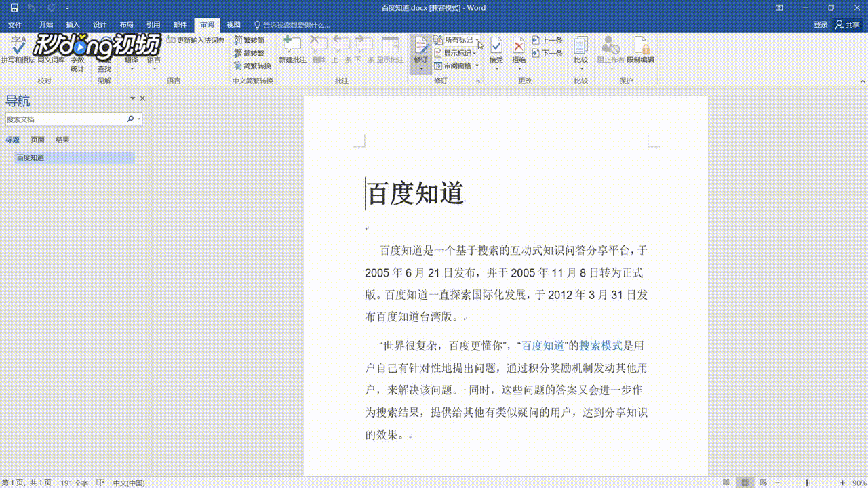Click the magnifier search icon in navigation
The image size is (868, 488).
tap(130, 119)
